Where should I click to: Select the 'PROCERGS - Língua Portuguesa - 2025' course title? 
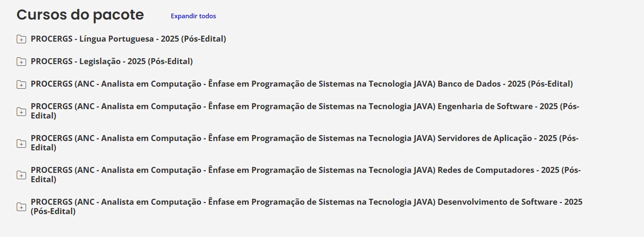(x=128, y=39)
